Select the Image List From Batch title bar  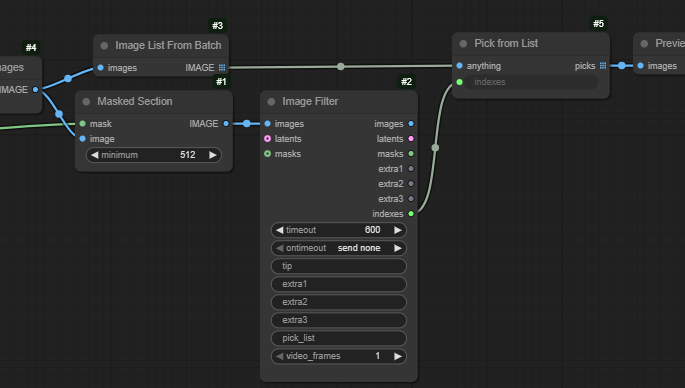pos(161,45)
